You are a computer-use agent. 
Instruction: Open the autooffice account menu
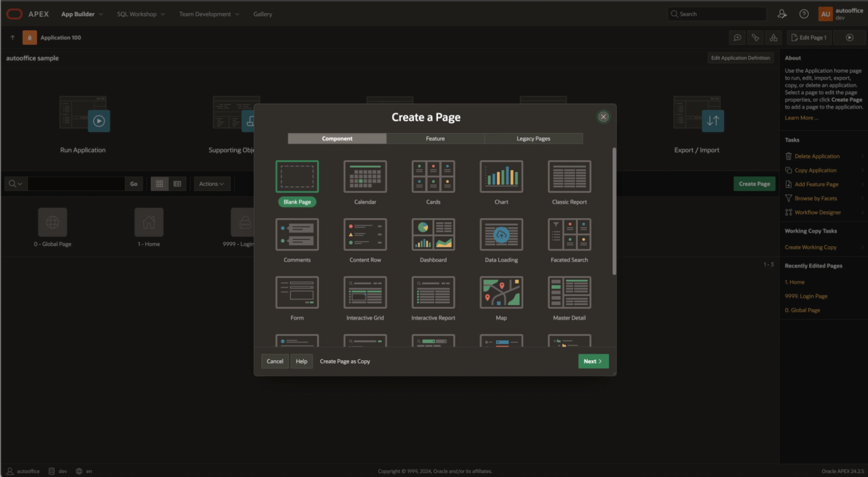coord(841,14)
